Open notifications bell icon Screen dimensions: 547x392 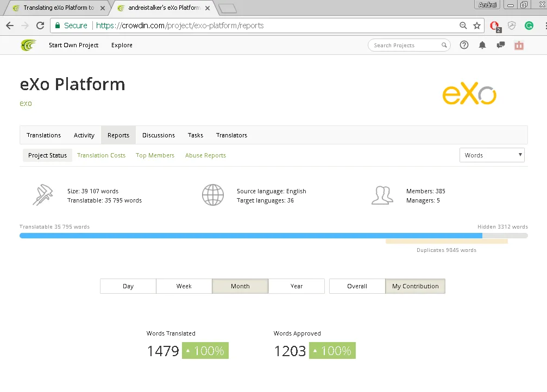[482, 45]
